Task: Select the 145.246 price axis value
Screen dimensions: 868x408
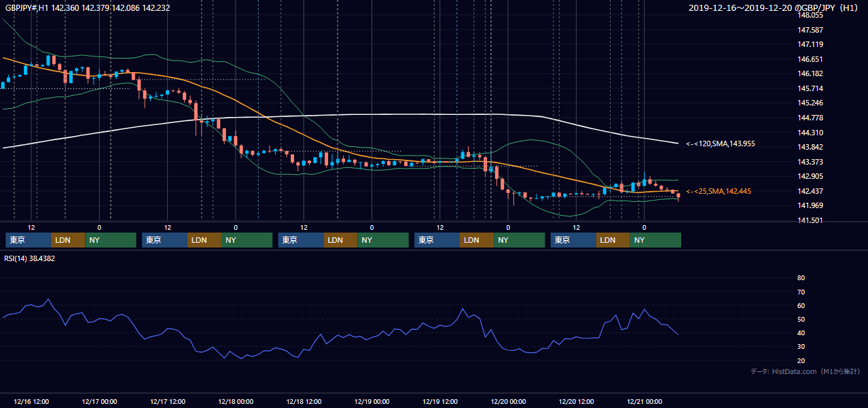Action: 810,103
